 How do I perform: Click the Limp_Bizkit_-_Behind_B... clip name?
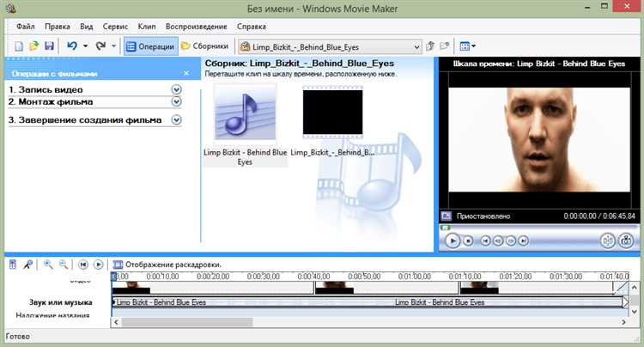click(x=332, y=152)
